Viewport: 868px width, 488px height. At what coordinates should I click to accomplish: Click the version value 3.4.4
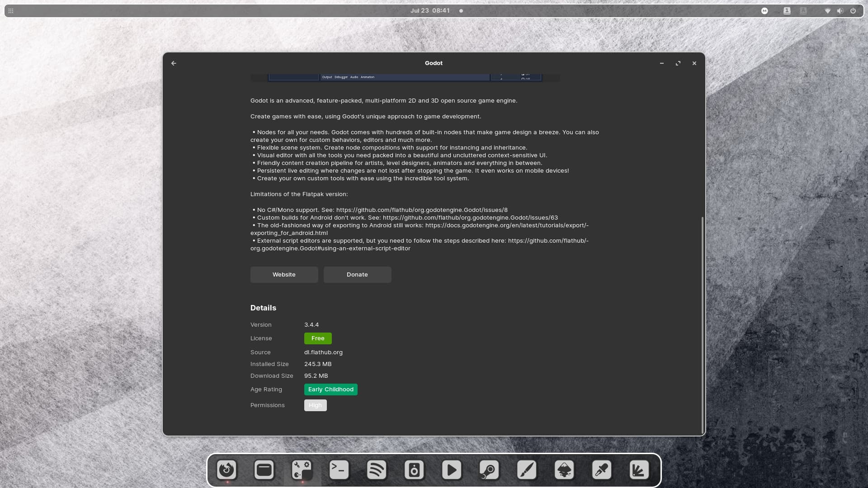tap(311, 325)
